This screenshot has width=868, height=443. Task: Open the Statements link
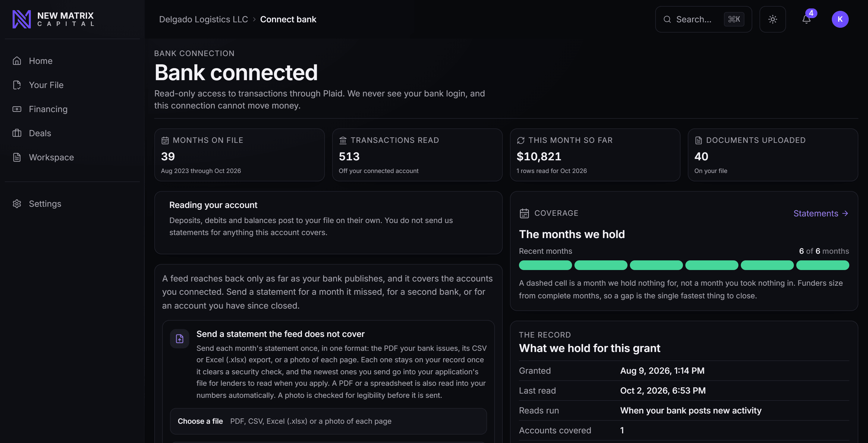pos(820,213)
